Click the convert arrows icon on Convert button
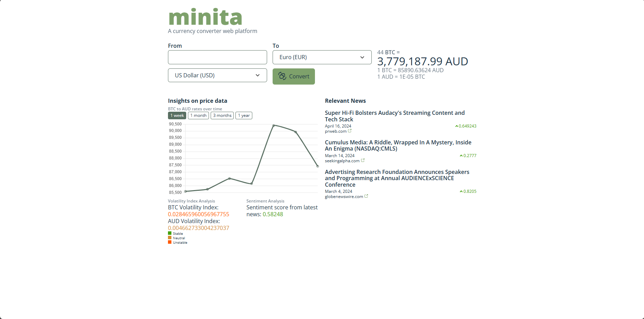The height and width of the screenshot is (319, 644). [x=282, y=76]
